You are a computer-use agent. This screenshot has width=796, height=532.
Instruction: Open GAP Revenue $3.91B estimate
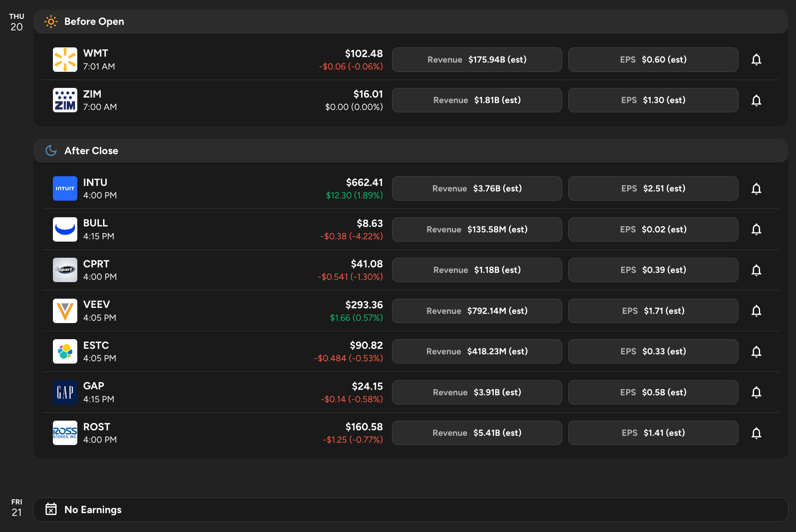477,392
